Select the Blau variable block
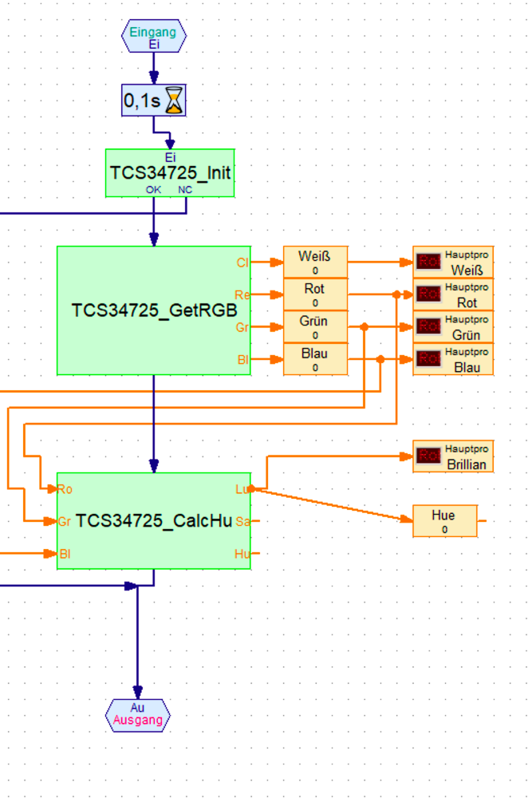This screenshot has height=798, width=532. pos(315,359)
